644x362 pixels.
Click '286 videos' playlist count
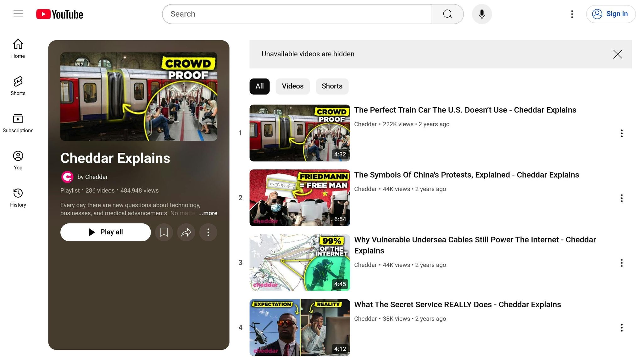coord(100,190)
